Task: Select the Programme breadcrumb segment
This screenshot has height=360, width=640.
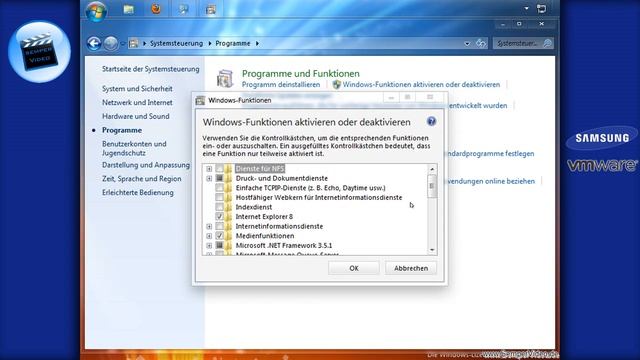Action: (x=233, y=43)
